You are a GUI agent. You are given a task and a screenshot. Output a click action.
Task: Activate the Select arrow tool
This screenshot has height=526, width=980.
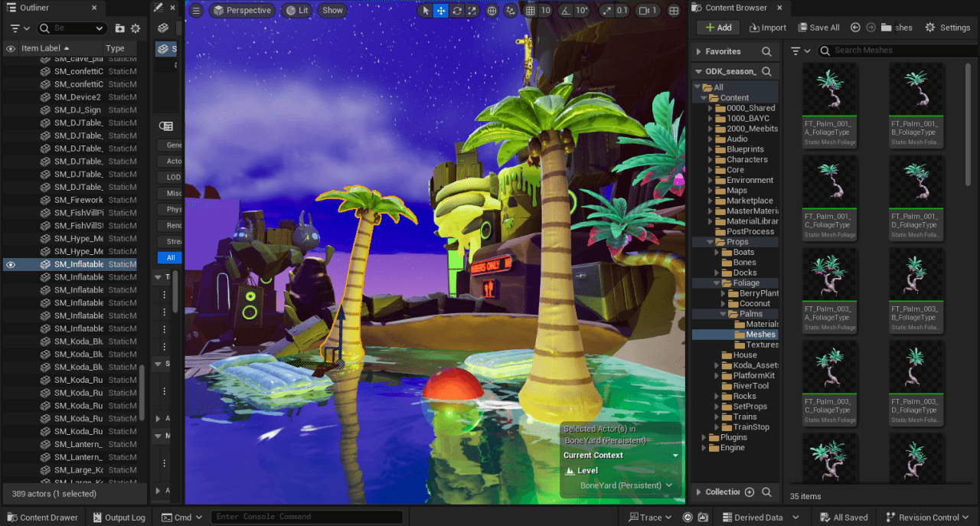tap(426, 10)
